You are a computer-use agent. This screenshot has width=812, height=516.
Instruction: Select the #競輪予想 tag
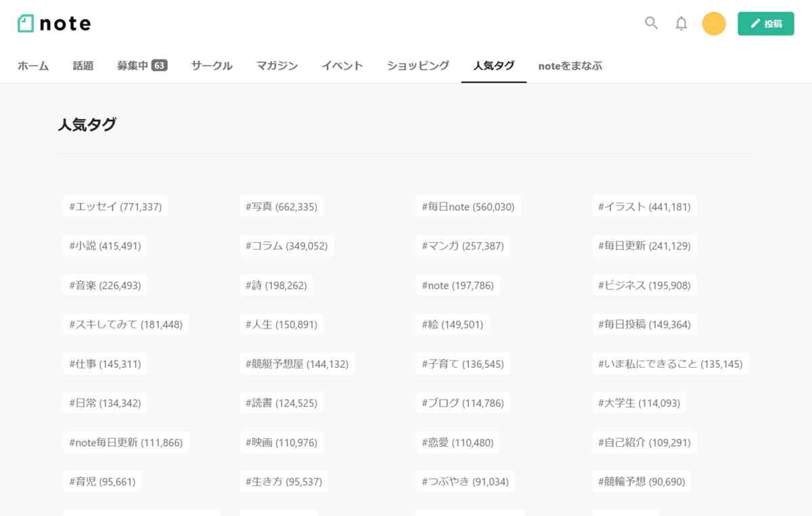point(641,482)
